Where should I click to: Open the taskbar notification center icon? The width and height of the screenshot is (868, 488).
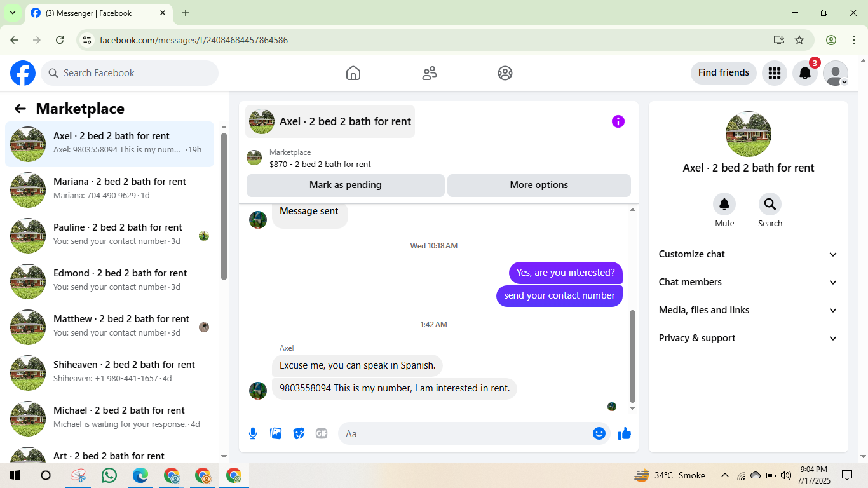tap(847, 475)
